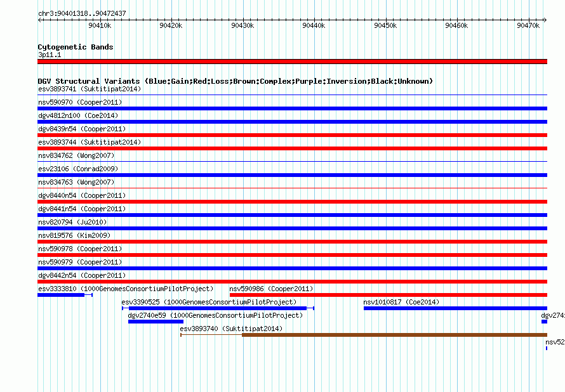This screenshot has width=565, height=392.
Task: Click the DGV Structural Variants track title
Action: [235, 81]
